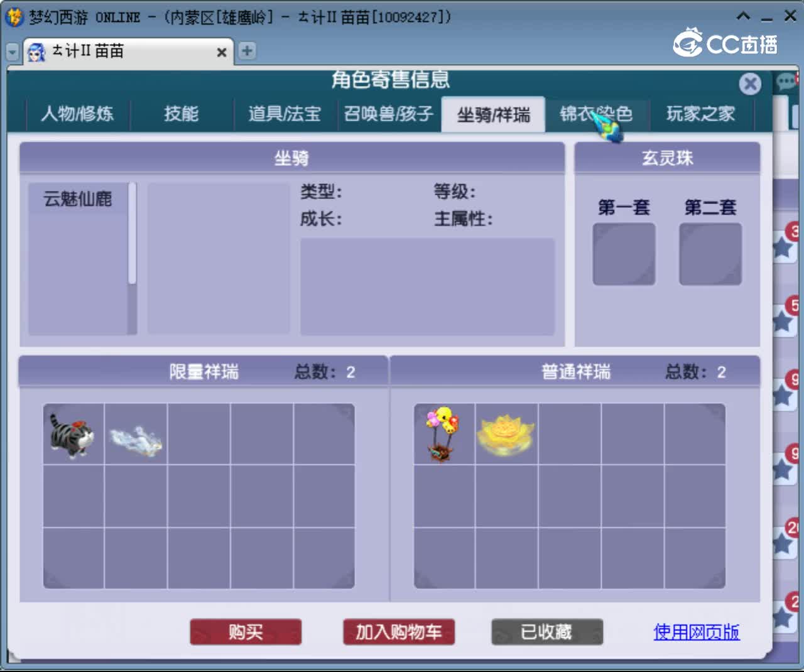Click the 坐骑 section header
The height and width of the screenshot is (672, 804).
pos(292,158)
